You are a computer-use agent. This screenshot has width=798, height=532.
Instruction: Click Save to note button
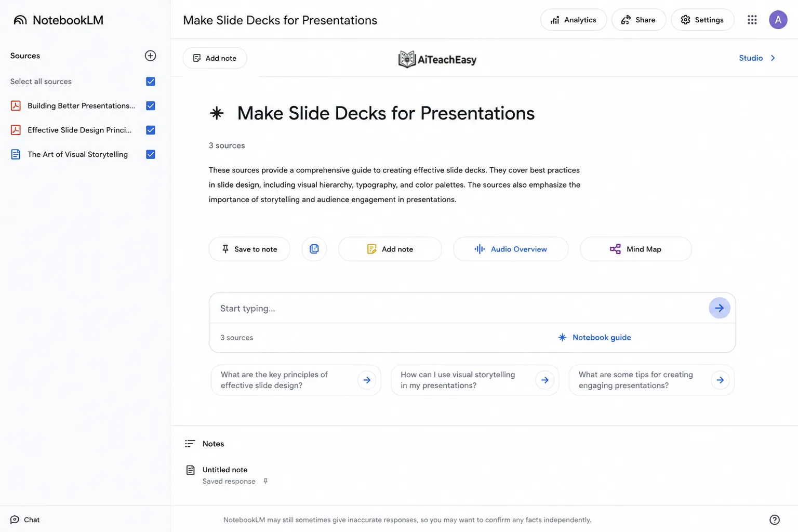[x=249, y=249]
